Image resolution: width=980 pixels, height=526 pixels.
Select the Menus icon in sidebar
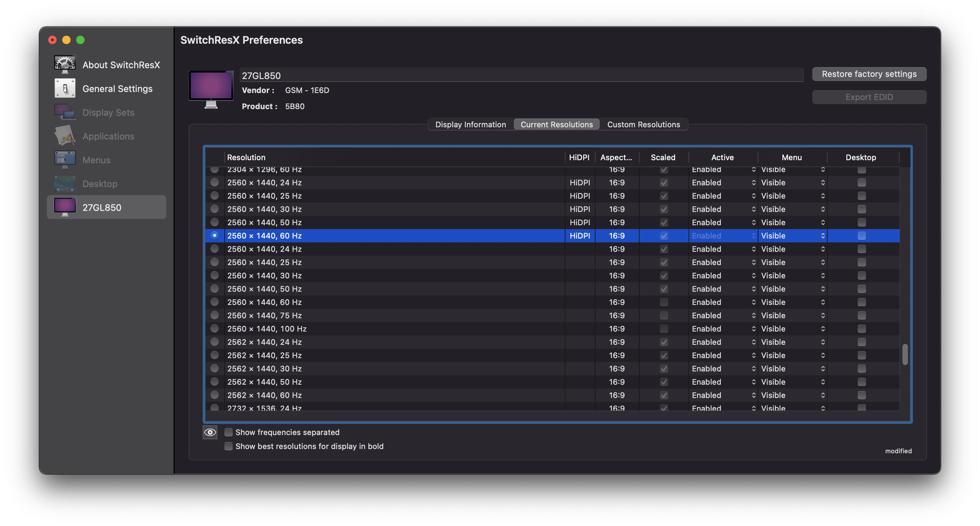coord(65,159)
